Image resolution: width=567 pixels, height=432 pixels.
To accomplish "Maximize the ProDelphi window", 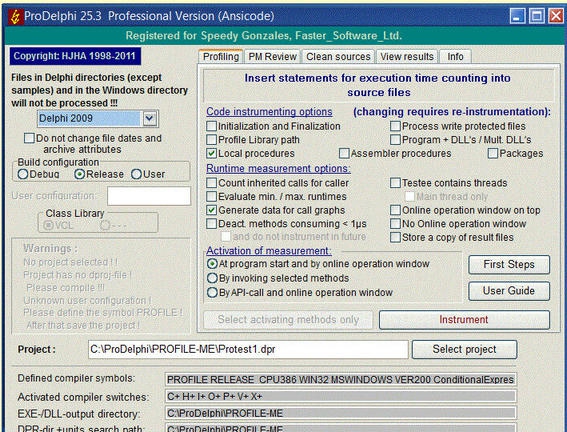I will pyautogui.click(x=537, y=16).
